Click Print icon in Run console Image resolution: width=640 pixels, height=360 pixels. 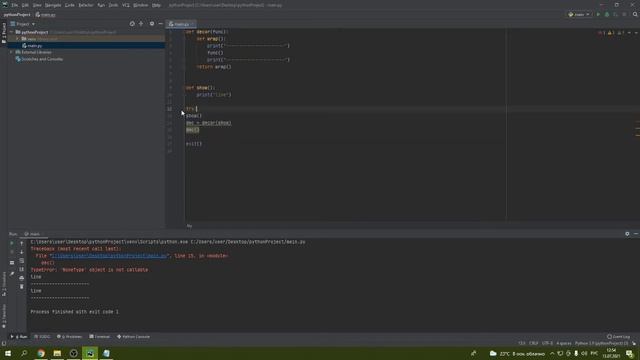coord(22,278)
